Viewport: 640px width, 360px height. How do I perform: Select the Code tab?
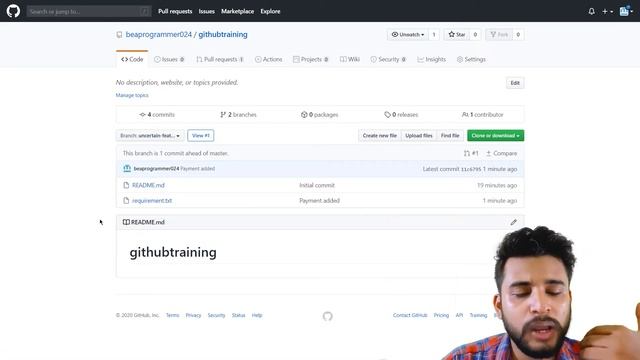pos(132,59)
